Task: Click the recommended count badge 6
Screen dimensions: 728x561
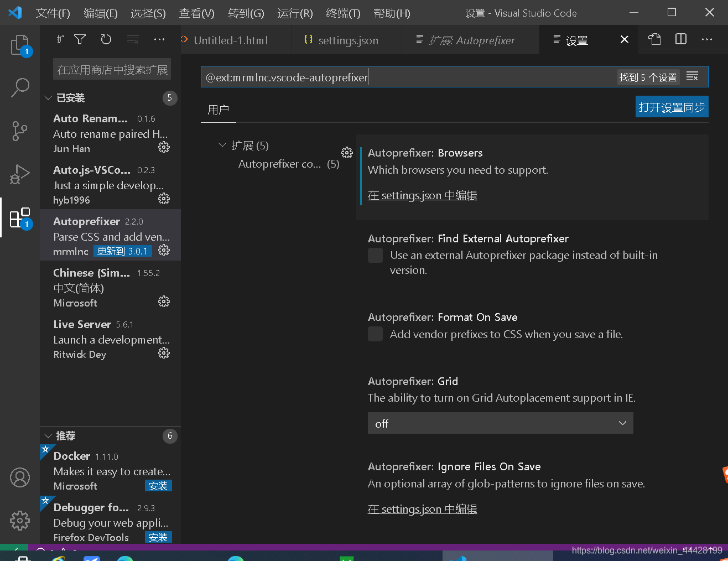Action: 170,436
